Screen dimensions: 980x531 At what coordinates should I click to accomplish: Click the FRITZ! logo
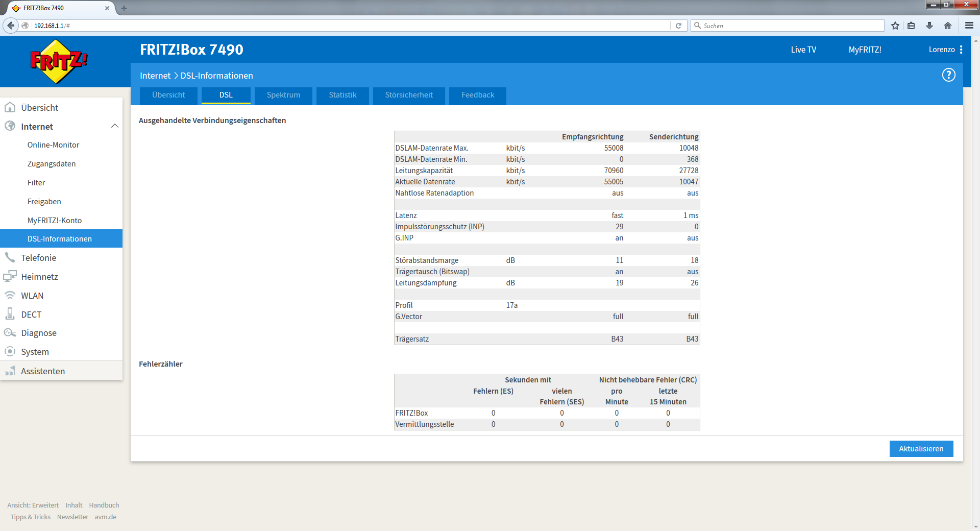tap(59, 61)
